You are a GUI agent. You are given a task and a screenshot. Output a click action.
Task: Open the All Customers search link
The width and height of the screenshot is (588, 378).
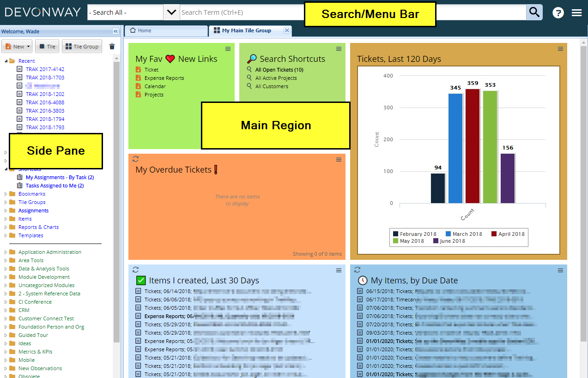point(272,86)
